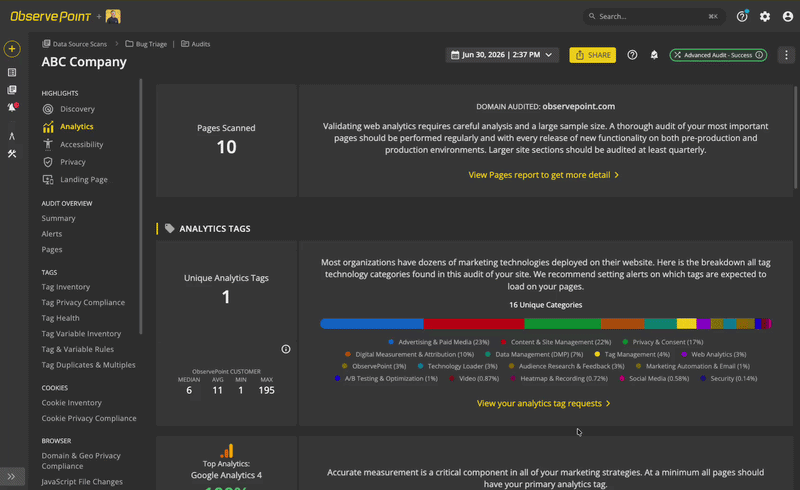Expand the left rail with double chevron
Viewport: 800px width, 490px height.
(x=12, y=477)
